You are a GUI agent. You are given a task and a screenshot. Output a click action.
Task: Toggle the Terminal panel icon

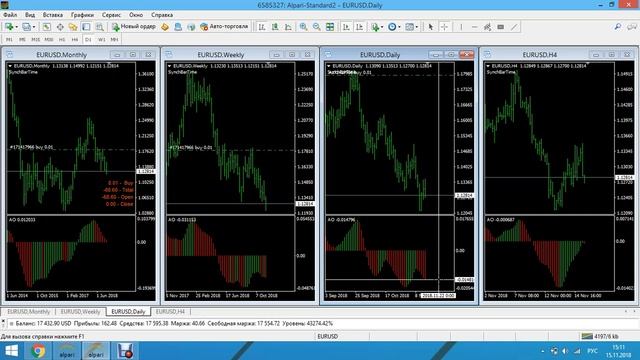click(86, 27)
